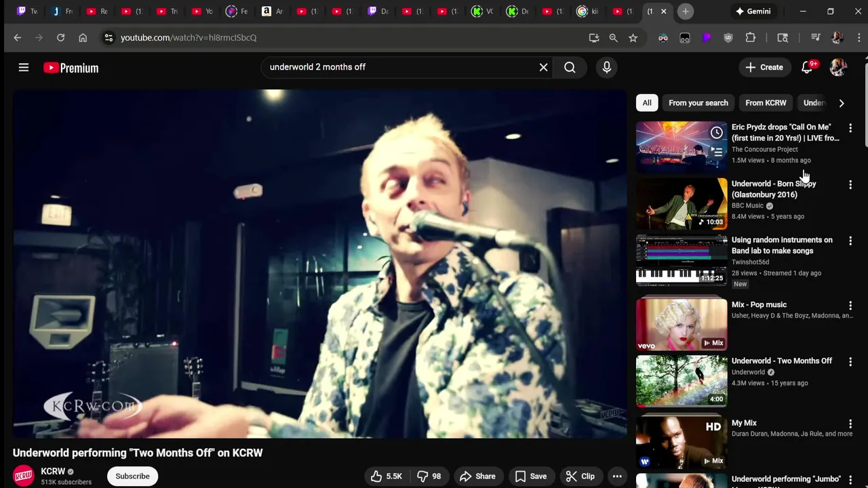The height and width of the screenshot is (488, 868).
Task: Start voice search with microphone icon
Action: tap(606, 67)
